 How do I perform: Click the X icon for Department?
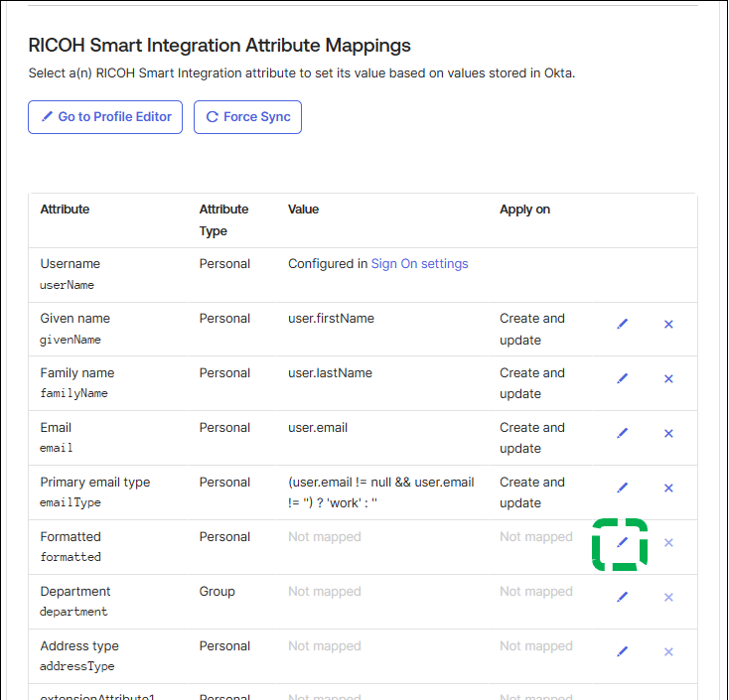[668, 598]
